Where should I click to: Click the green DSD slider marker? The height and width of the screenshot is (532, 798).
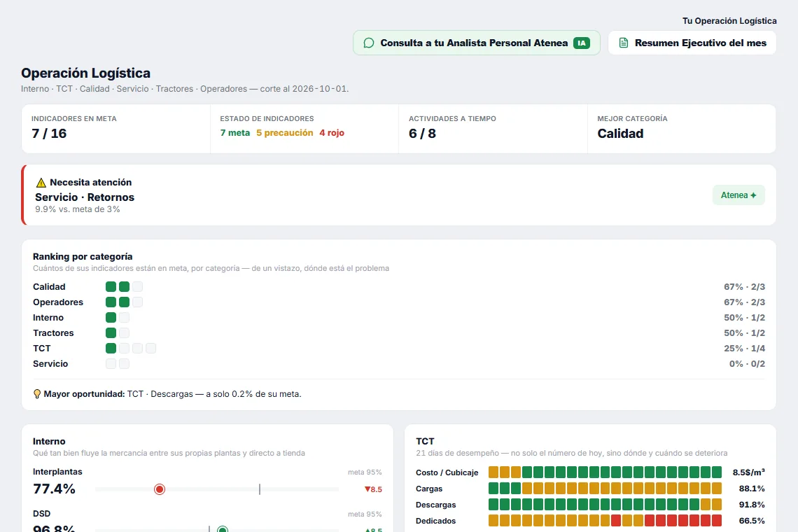pos(223,529)
